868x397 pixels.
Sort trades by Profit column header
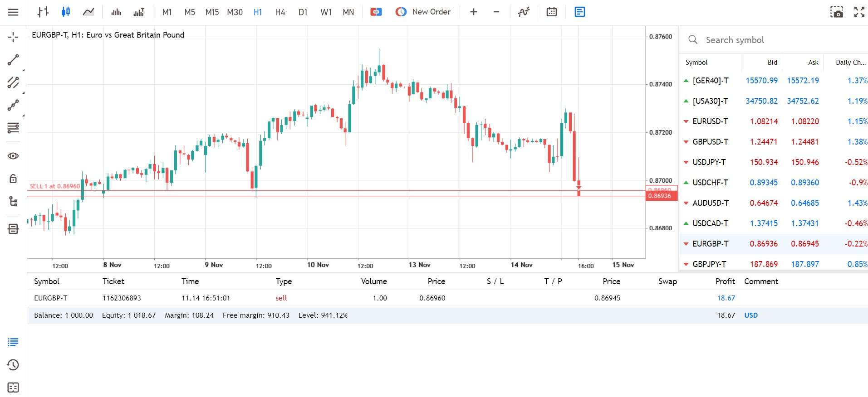[x=725, y=281]
